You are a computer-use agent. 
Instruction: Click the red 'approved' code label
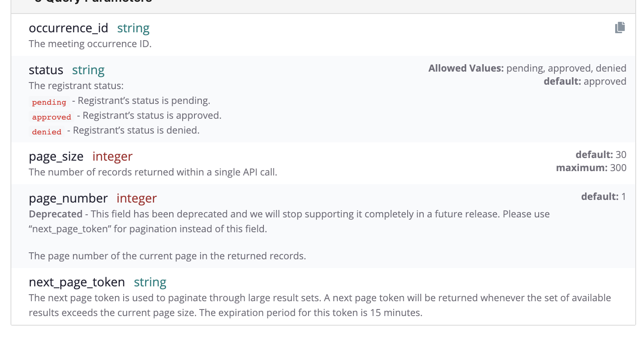(52, 117)
